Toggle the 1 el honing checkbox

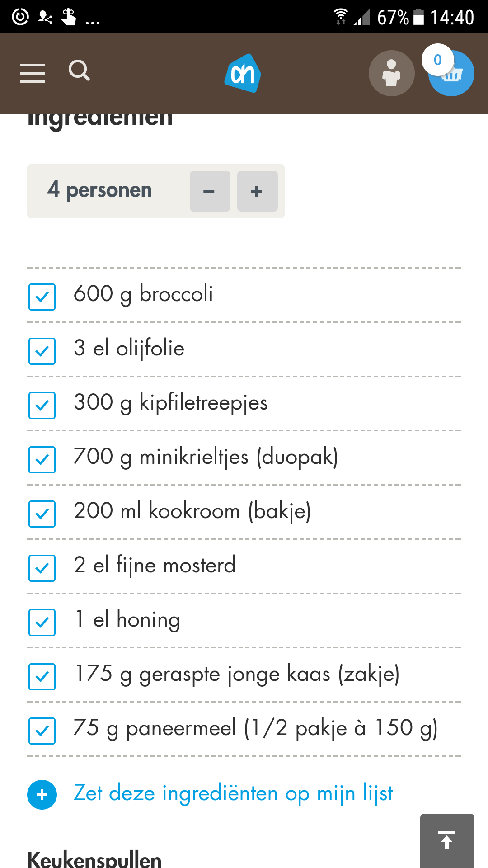pos(42,623)
